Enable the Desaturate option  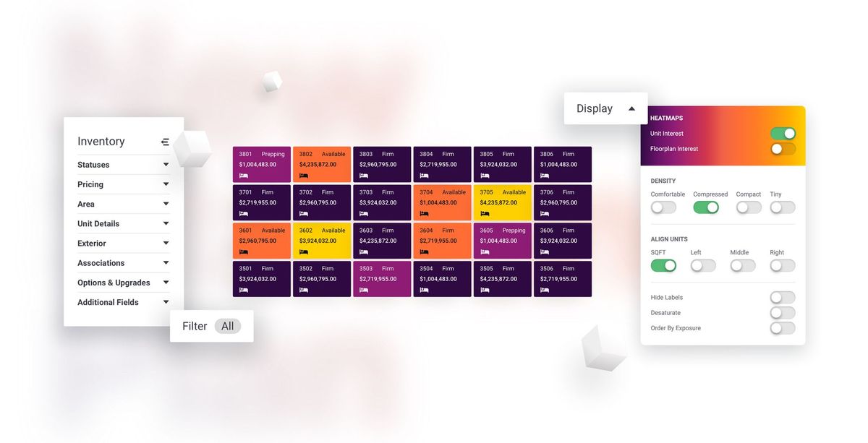point(782,312)
